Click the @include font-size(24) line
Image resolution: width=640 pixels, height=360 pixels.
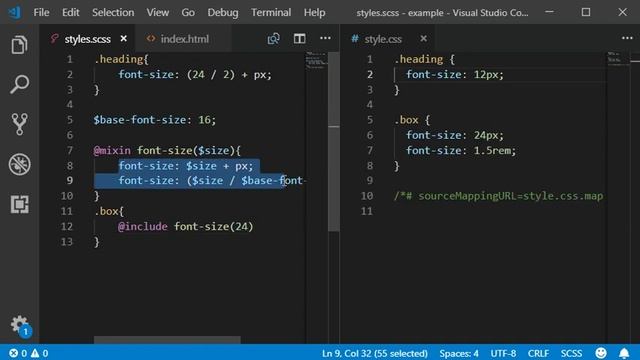click(x=185, y=227)
